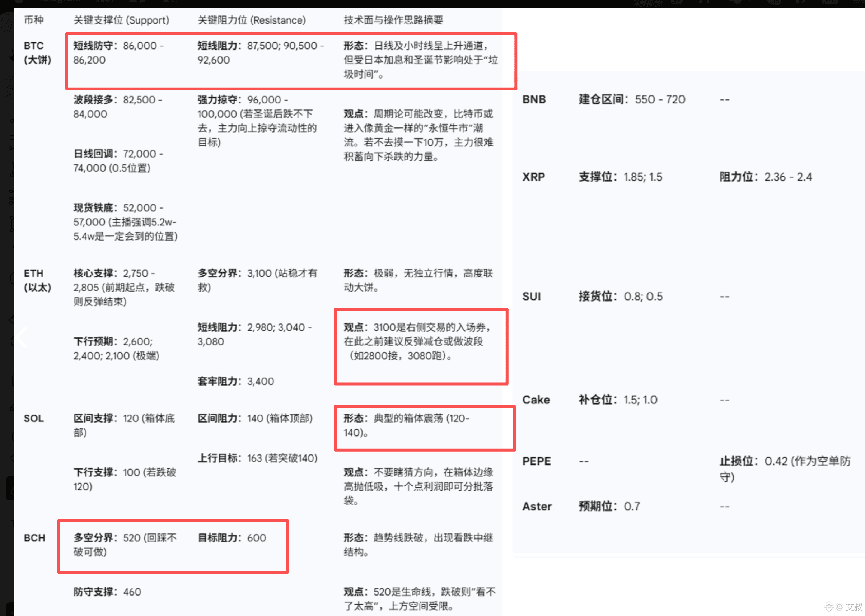Click the 币种 column header
This screenshot has height=616, width=865.
pos(34,20)
